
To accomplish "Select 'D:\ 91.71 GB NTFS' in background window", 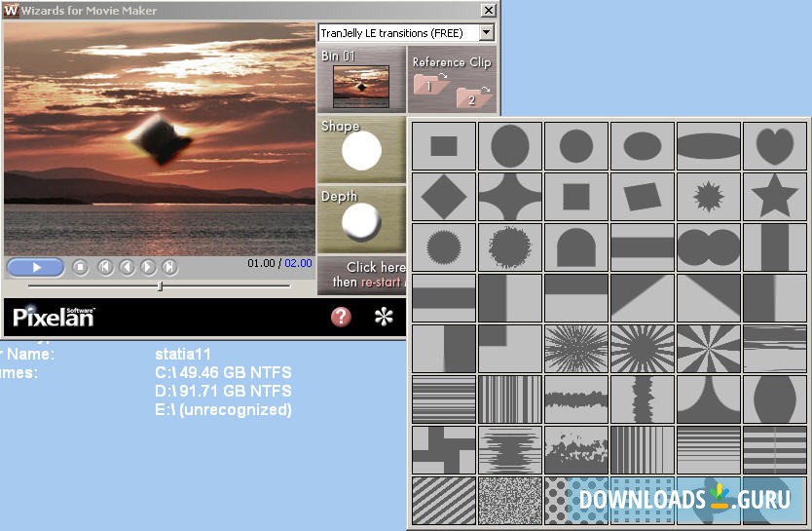I will tap(223, 391).
